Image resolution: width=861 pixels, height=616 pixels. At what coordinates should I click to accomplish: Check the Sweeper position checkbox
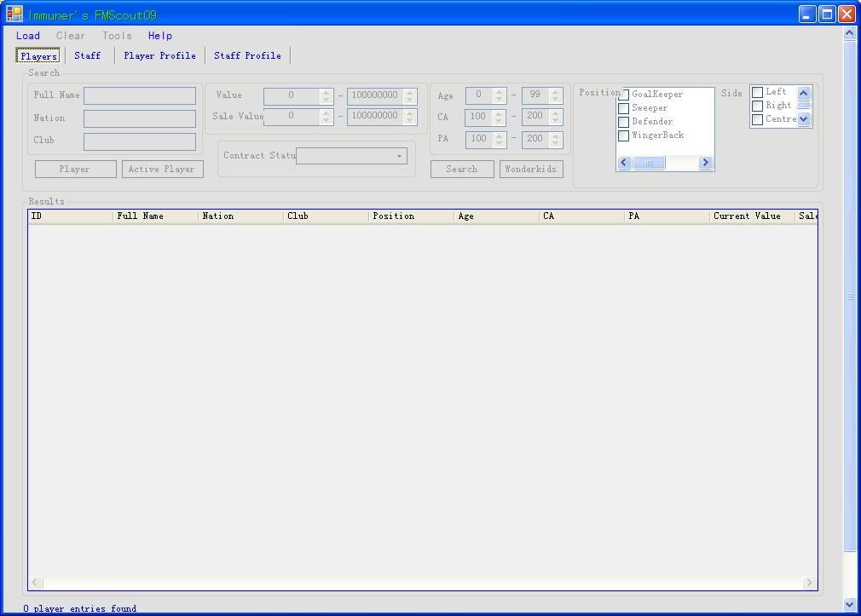click(624, 108)
